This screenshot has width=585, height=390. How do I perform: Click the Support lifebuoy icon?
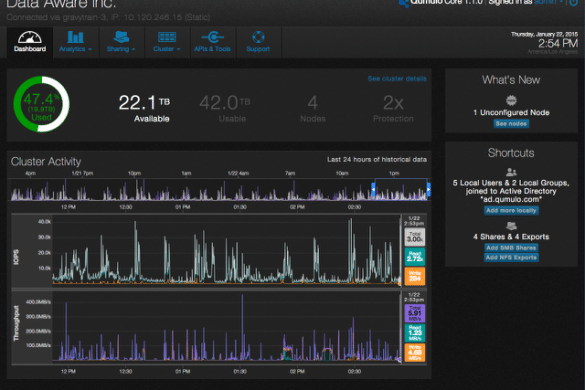pos(258,37)
